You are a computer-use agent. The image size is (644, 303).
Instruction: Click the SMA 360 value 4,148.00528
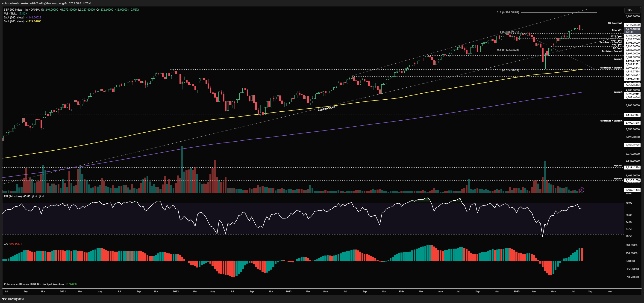[34, 18]
